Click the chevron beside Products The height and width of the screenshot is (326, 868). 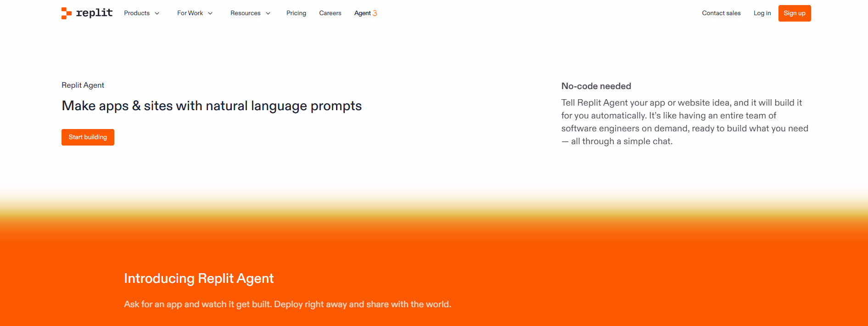pos(157,13)
